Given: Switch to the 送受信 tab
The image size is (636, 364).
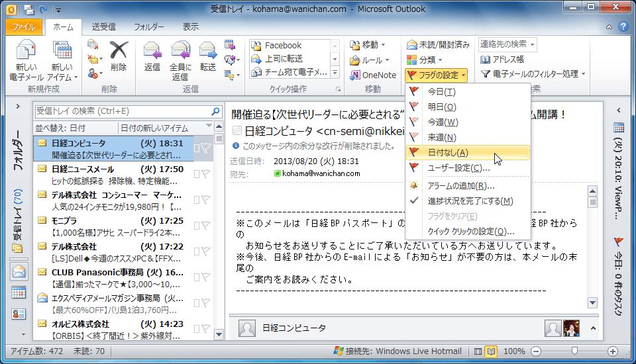Looking at the screenshot, I should 104,27.
